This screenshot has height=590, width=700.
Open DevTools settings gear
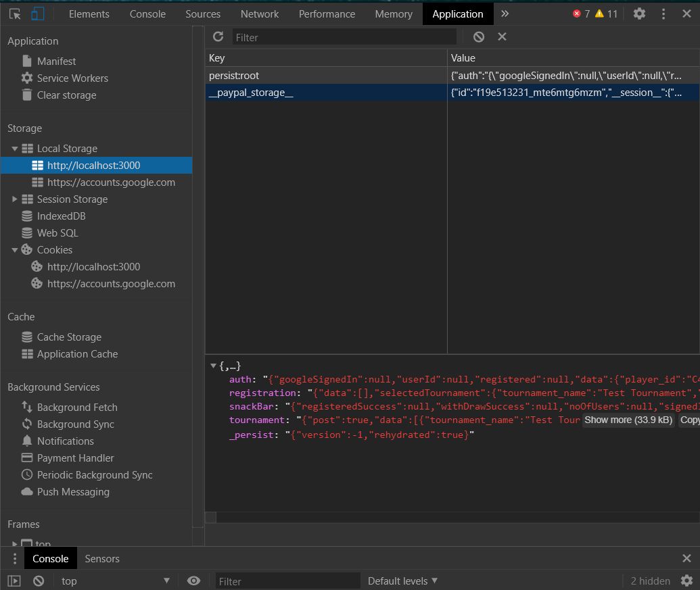(x=639, y=14)
